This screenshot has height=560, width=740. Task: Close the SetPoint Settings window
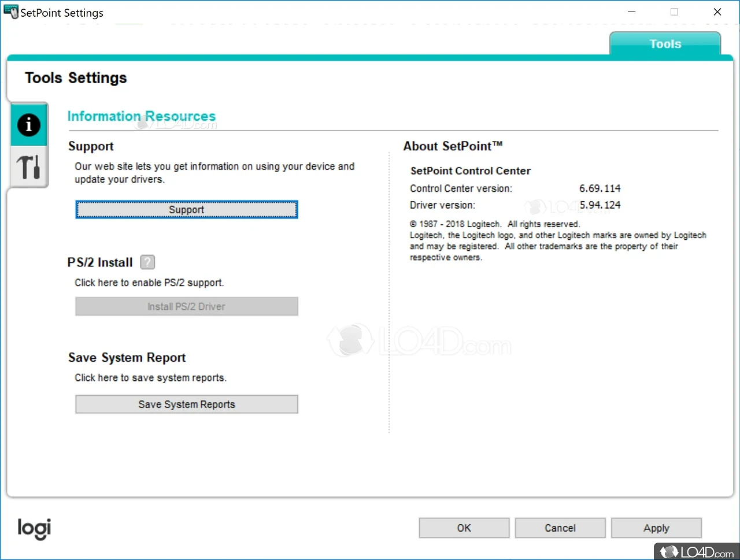[717, 12]
